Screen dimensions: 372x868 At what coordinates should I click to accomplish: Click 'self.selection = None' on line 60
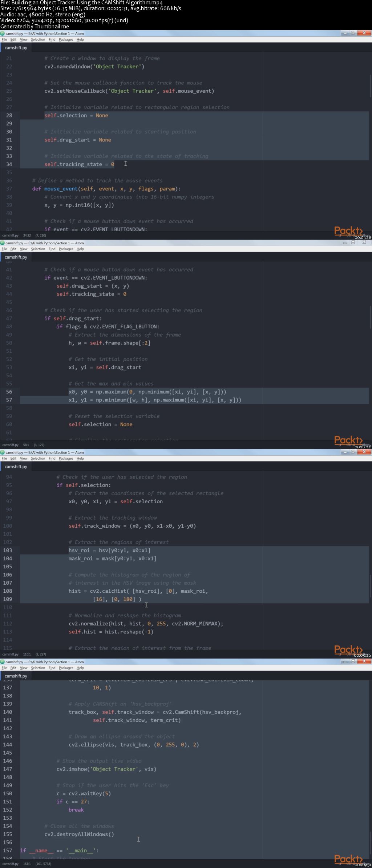101,424
